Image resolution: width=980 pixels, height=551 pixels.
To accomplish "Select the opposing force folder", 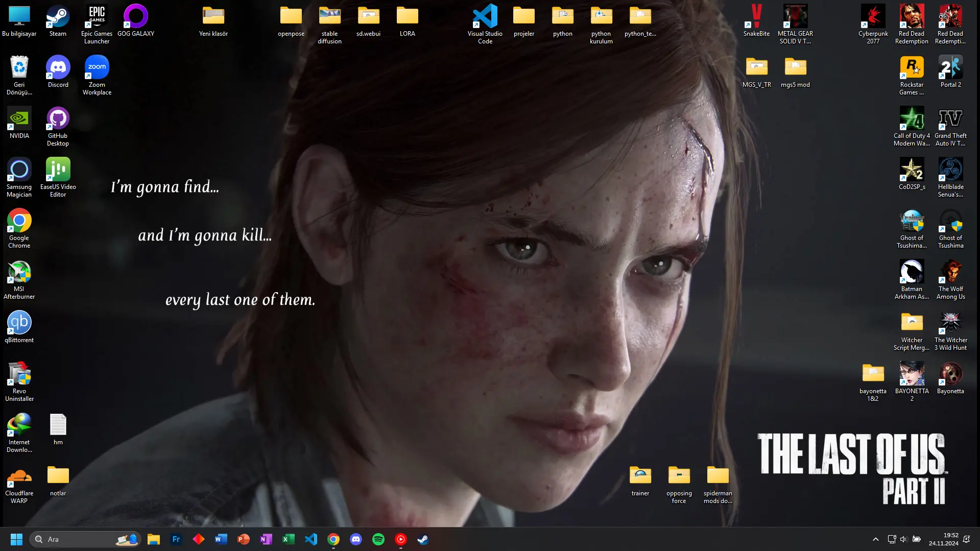I will (x=679, y=484).
